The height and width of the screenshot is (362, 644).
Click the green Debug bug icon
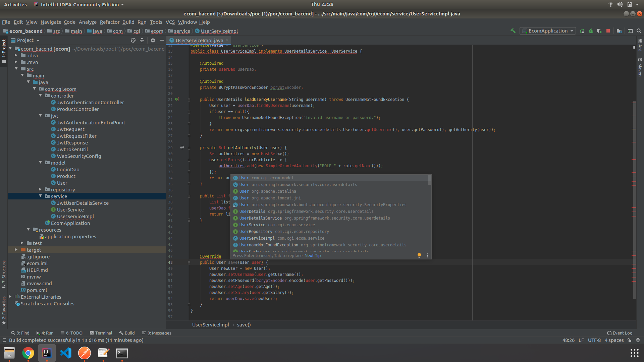click(x=591, y=31)
